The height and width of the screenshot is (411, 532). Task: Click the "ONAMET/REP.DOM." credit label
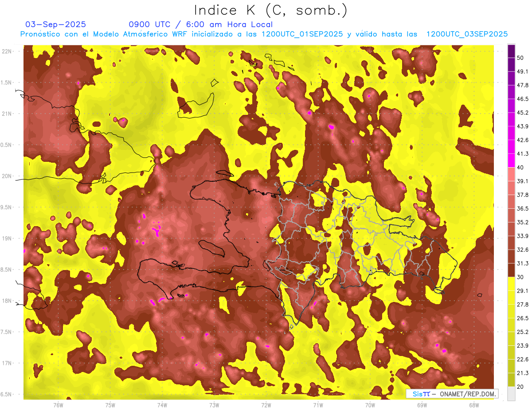click(x=467, y=394)
